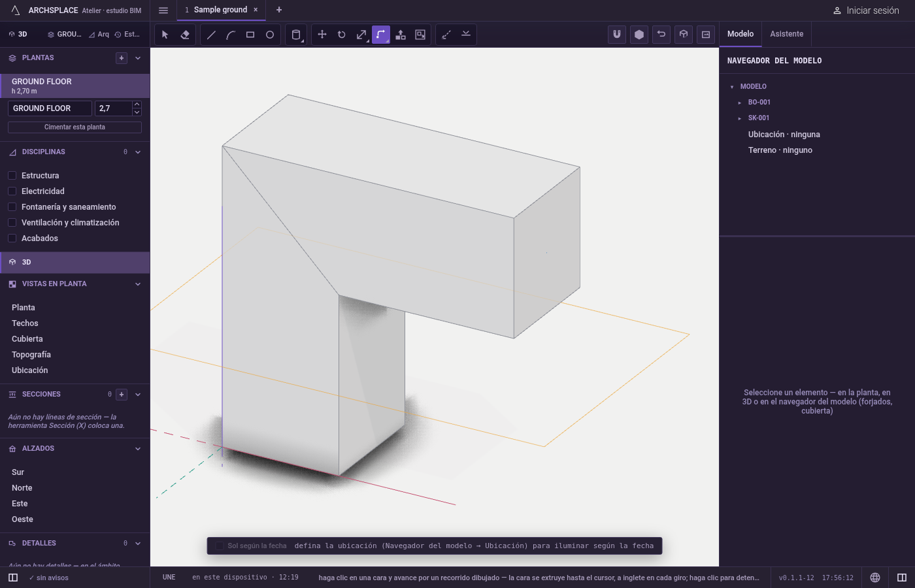Enable the Electricidad discipline checkbox
Image resolution: width=915 pixels, height=588 pixels.
pos(12,191)
